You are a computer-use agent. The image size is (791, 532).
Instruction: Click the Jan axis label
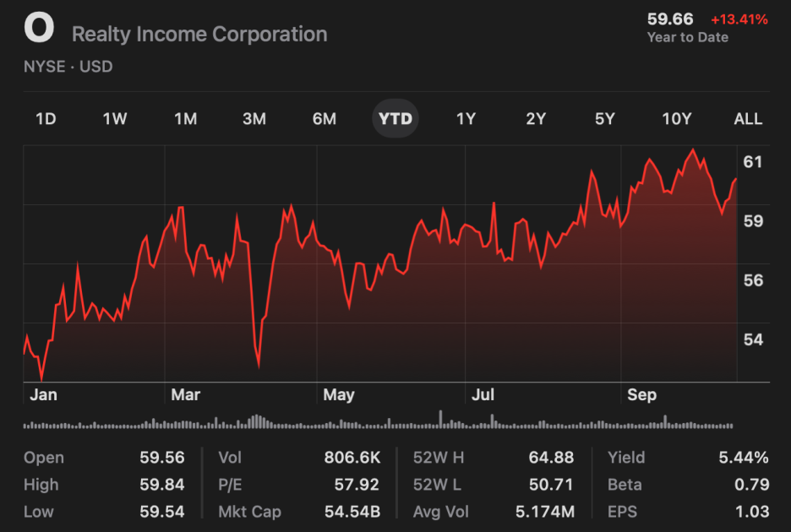point(43,394)
